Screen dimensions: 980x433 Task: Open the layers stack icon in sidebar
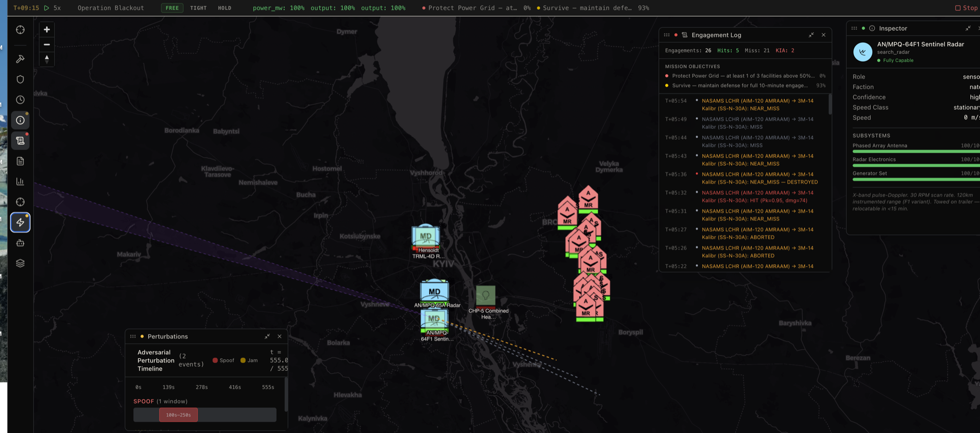coord(20,263)
